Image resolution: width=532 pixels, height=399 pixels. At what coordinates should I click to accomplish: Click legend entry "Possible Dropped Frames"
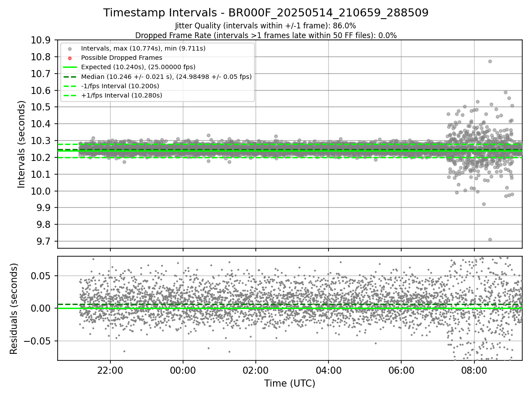(x=121, y=58)
